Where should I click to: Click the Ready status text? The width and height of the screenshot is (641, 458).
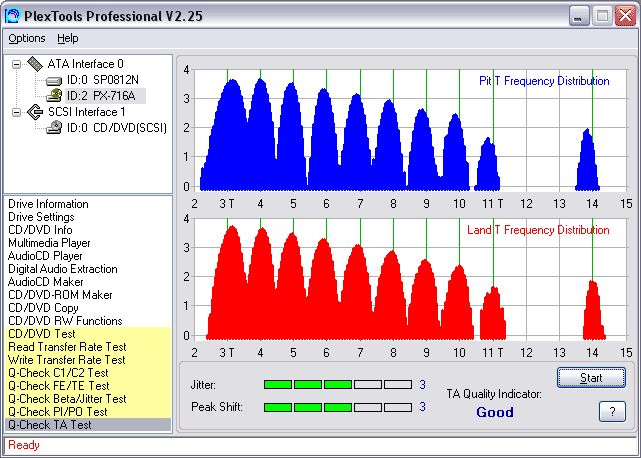tap(24, 445)
